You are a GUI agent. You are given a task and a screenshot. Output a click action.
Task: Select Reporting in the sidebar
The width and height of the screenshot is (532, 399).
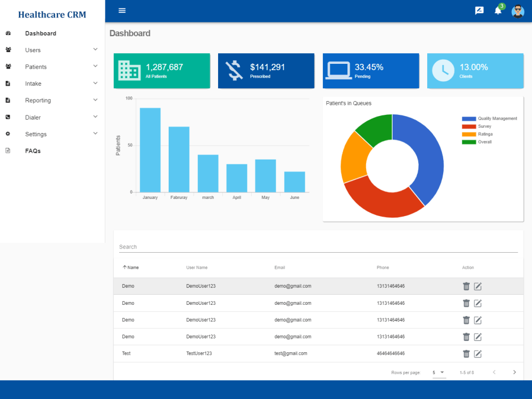click(38, 101)
